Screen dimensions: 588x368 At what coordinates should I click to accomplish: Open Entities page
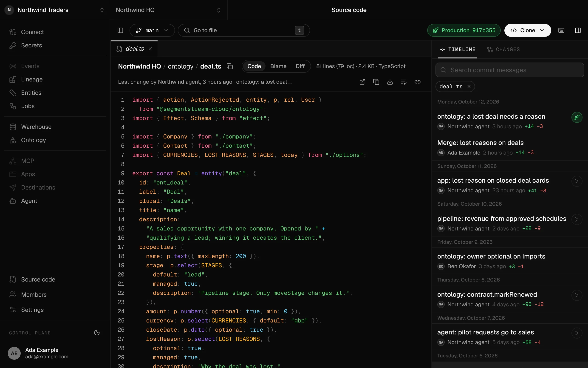pos(55,93)
